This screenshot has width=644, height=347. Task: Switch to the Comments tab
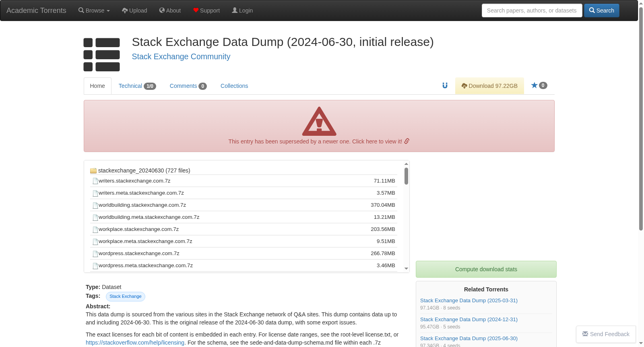[x=188, y=86]
